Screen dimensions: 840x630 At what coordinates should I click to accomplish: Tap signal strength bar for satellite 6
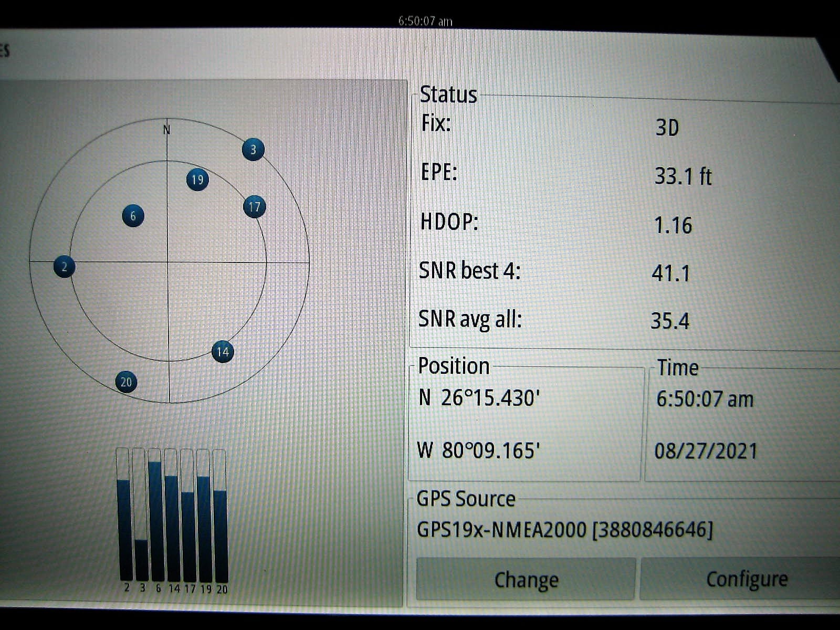coord(155,514)
